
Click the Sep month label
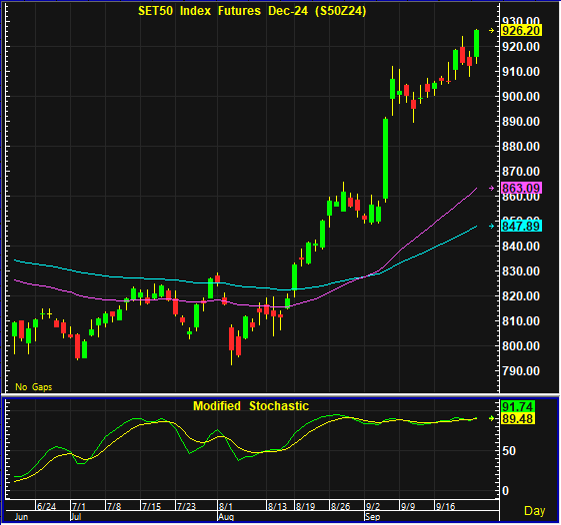(x=372, y=517)
